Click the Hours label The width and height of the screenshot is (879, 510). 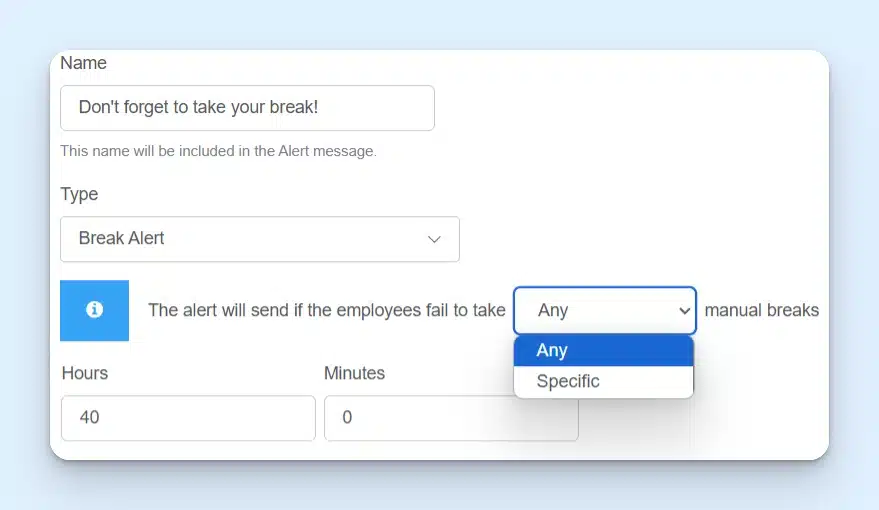pos(85,373)
